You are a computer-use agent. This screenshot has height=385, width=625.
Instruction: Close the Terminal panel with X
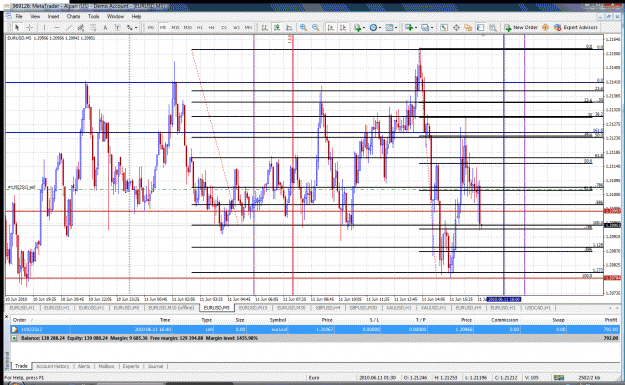[x=6, y=316]
